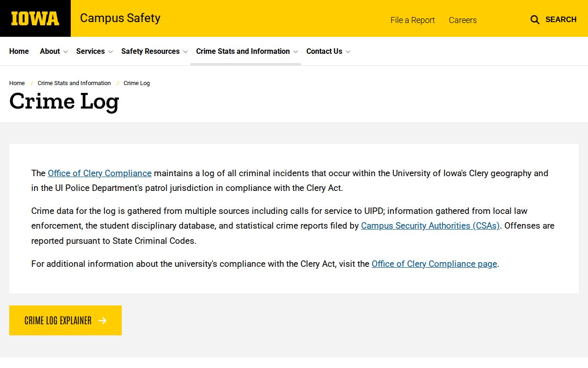Expand the Crime Stats and Information chevron
The width and height of the screenshot is (588, 368).
295,52
